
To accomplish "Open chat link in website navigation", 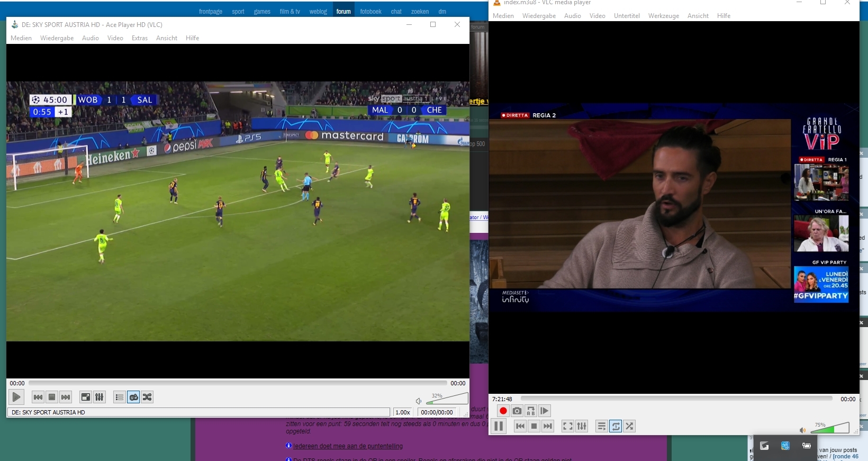I will [396, 12].
